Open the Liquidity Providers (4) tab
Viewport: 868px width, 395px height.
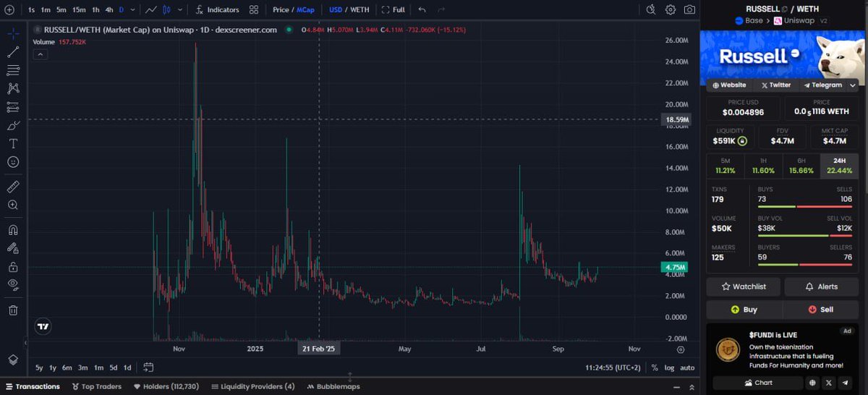(253, 386)
